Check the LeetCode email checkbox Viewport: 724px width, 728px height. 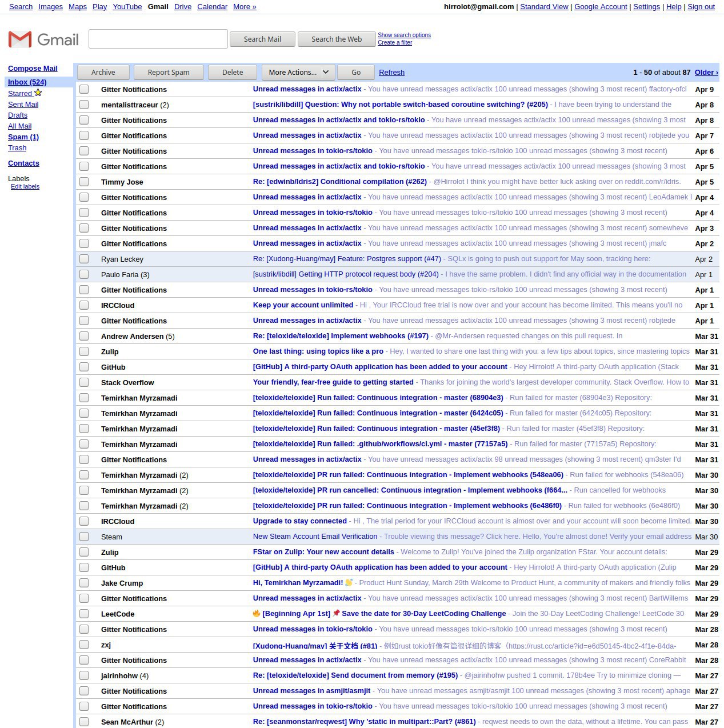pos(84,614)
